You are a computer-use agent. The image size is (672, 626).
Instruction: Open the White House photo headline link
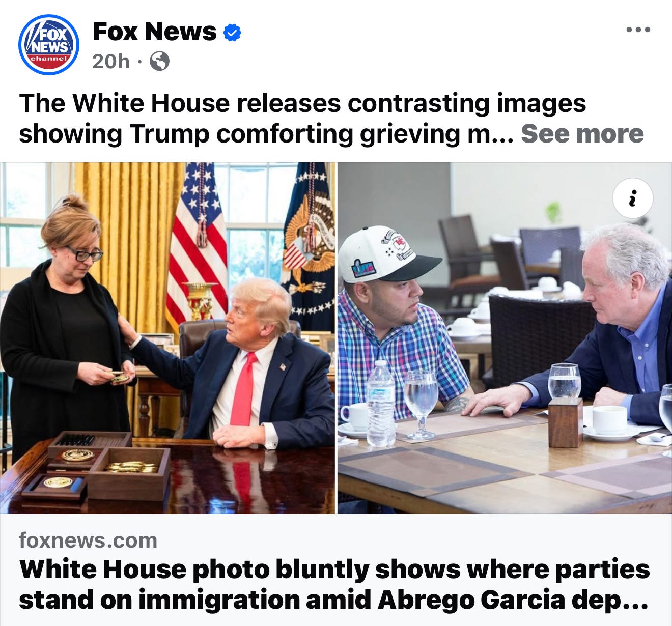(x=334, y=584)
